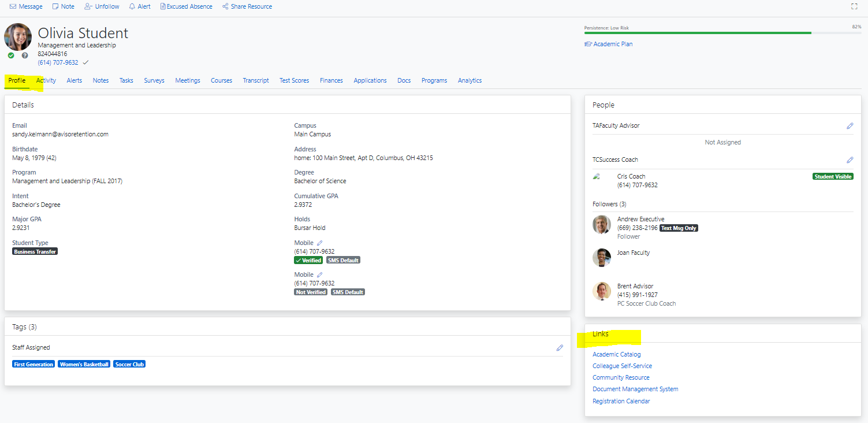The width and height of the screenshot is (868, 423).
Task: Click student ID 824044816
Action: pyautogui.click(x=53, y=54)
